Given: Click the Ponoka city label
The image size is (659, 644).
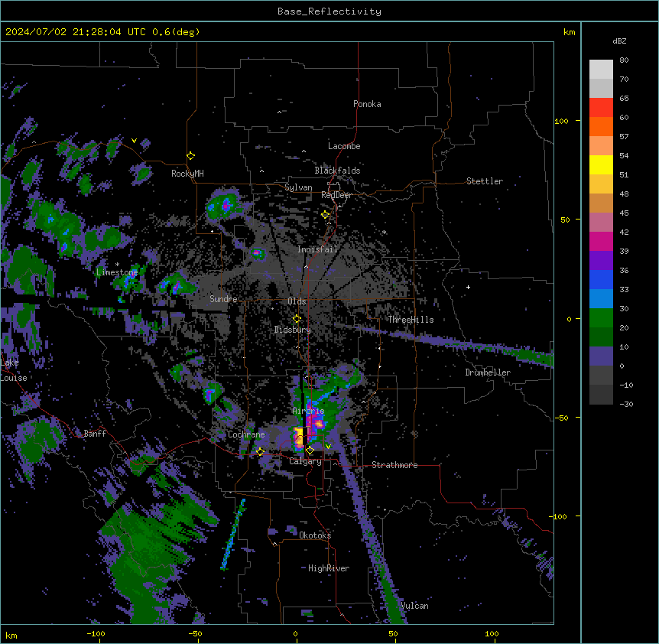Looking at the screenshot, I should tap(367, 104).
